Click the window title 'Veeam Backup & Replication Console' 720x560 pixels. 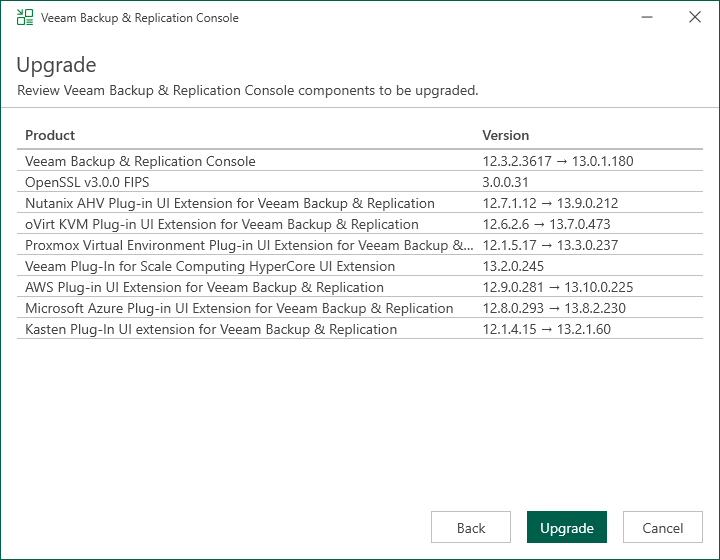(x=140, y=18)
